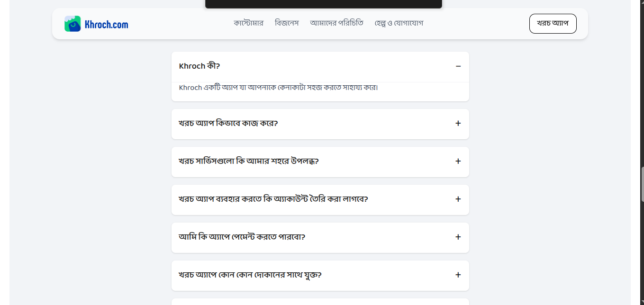Open the 'কাস্টোমার' nav menu item
644x305 pixels.
[248, 23]
